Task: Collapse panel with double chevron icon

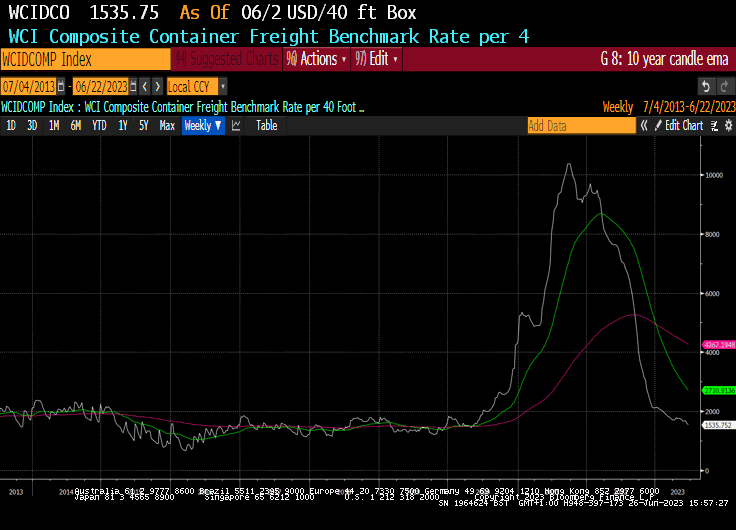Action: click(x=644, y=125)
